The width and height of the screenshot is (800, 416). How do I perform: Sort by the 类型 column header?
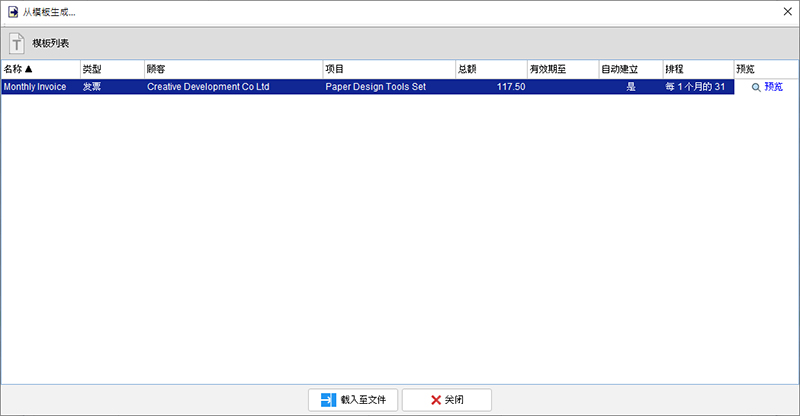pos(112,69)
